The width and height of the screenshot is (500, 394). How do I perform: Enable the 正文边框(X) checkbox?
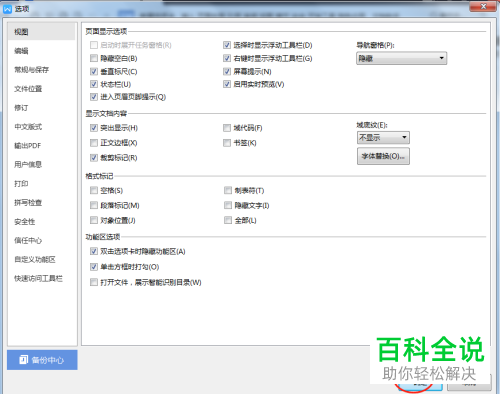coord(94,143)
